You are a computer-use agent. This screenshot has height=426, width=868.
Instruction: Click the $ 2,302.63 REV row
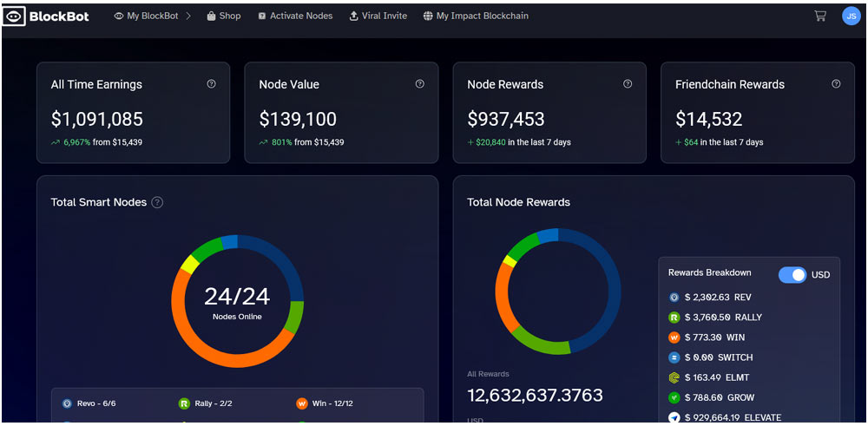(x=710, y=297)
